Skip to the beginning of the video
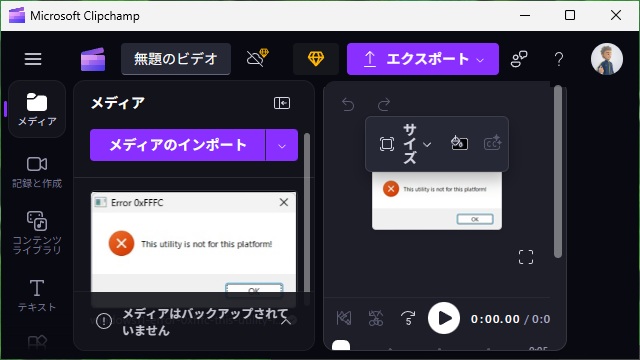640x360 pixels. point(344,318)
